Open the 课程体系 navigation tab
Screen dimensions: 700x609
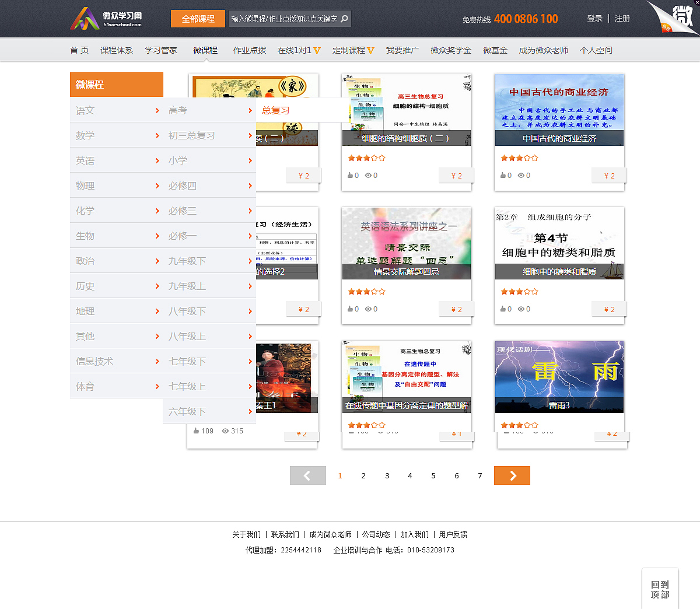(117, 50)
